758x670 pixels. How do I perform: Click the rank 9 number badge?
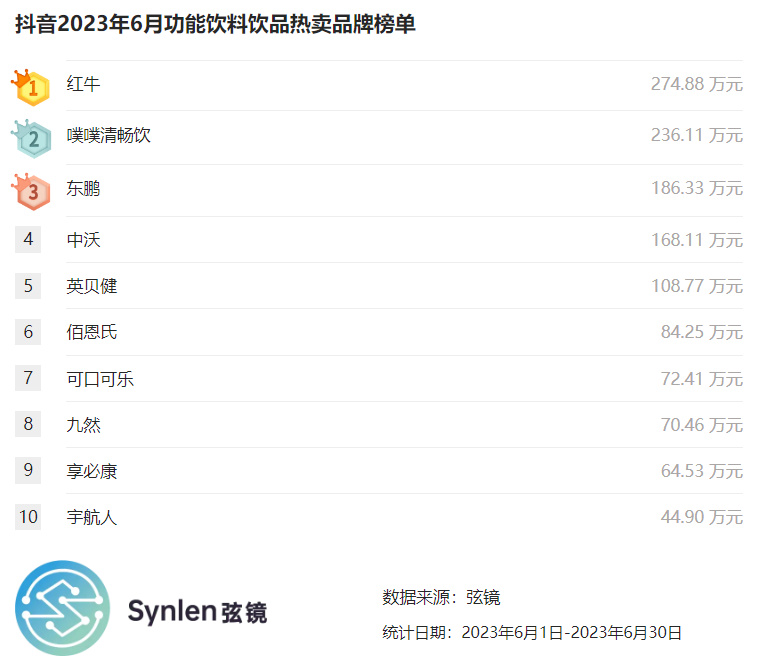28,470
